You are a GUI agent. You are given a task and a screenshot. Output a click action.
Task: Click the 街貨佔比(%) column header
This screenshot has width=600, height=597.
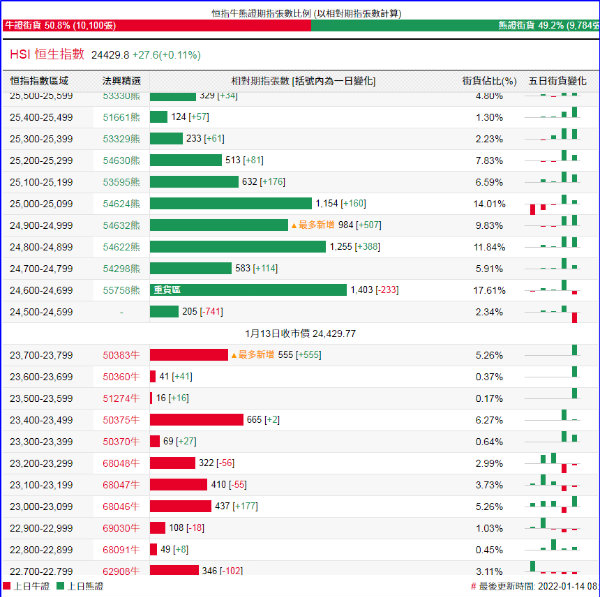(489, 81)
